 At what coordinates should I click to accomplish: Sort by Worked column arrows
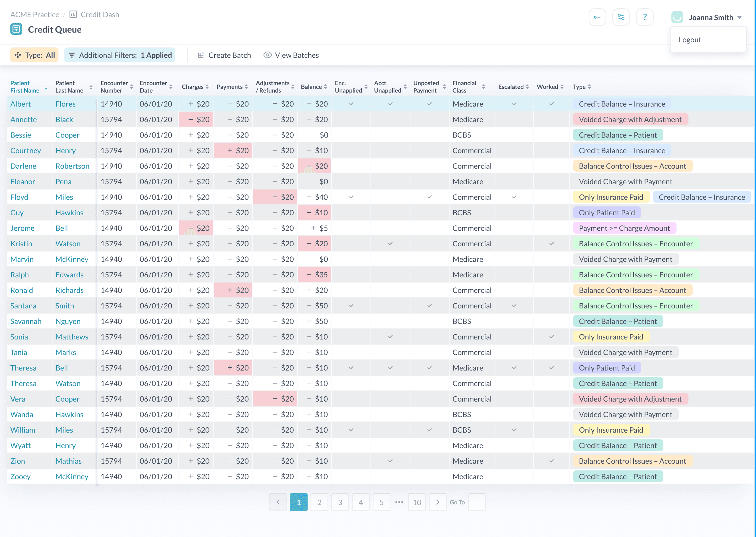[x=562, y=87]
